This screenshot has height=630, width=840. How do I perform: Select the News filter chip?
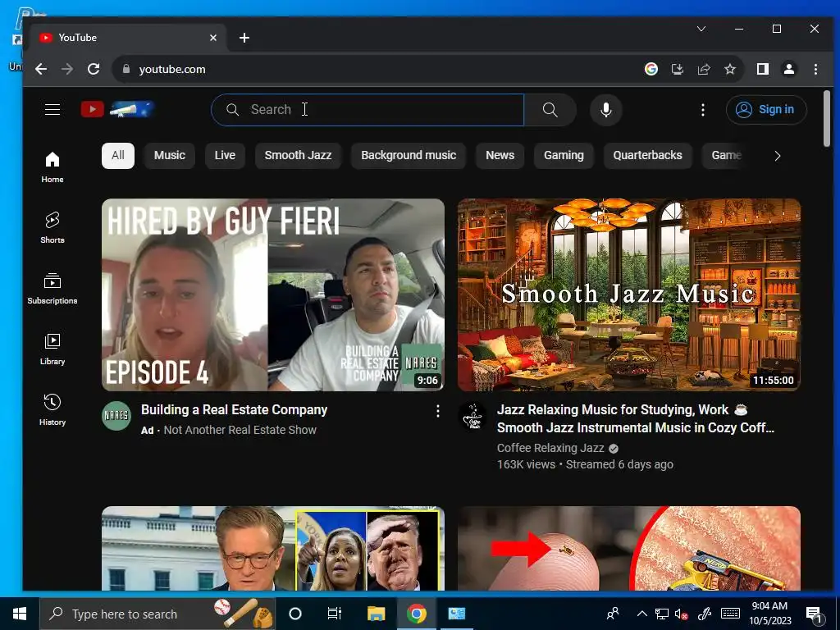[500, 155]
